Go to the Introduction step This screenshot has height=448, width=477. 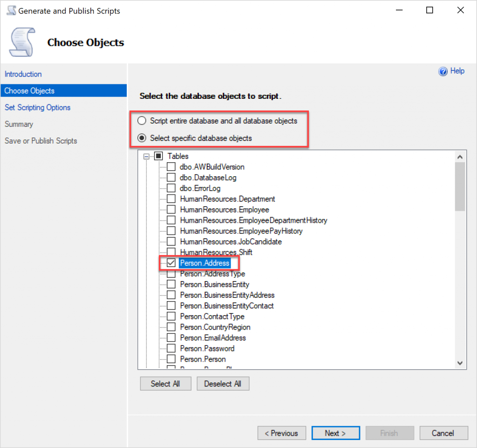[23, 74]
